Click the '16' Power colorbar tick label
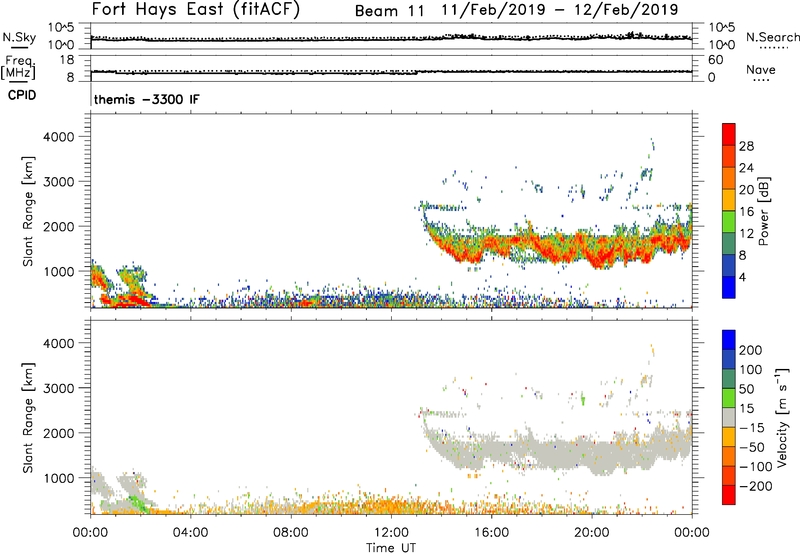Screen dimensions: 800x554 tap(746, 212)
